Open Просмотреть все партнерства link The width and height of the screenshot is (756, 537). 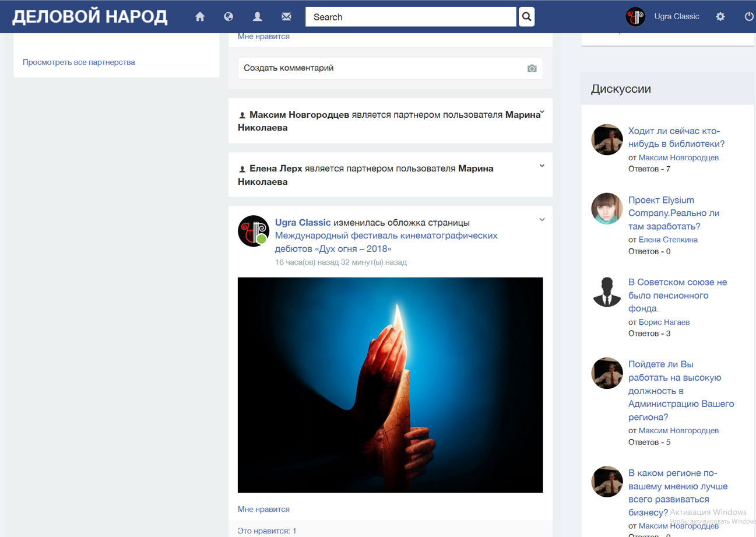[79, 62]
